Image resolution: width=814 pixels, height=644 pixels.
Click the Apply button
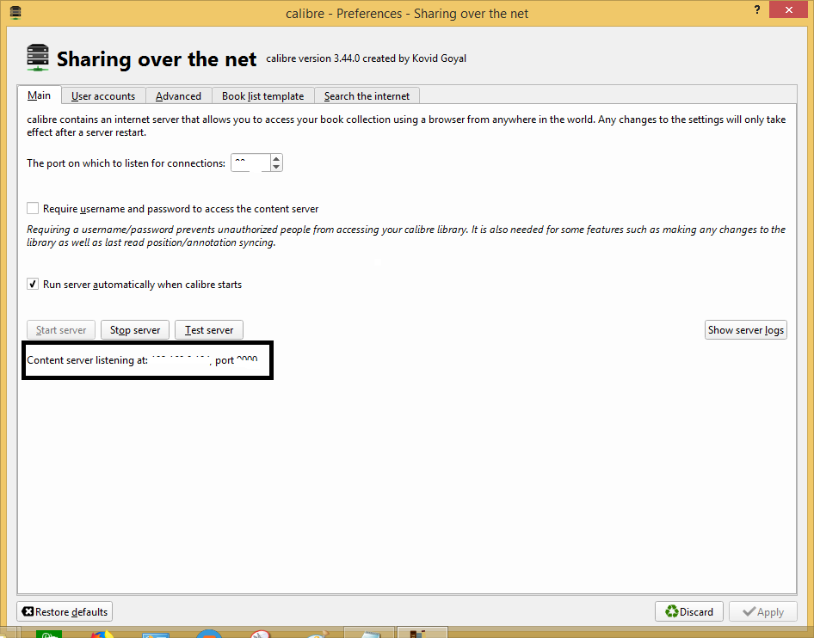[762, 612]
